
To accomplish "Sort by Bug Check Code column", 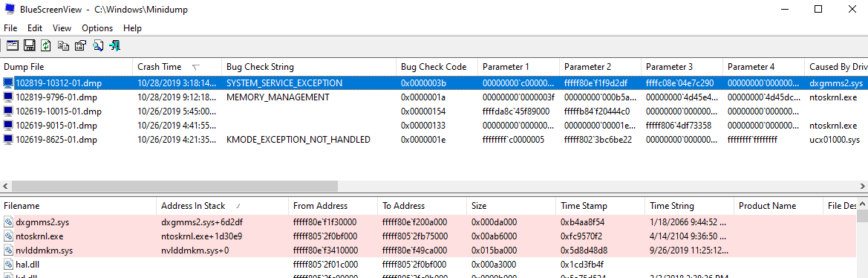I will coord(437,67).
